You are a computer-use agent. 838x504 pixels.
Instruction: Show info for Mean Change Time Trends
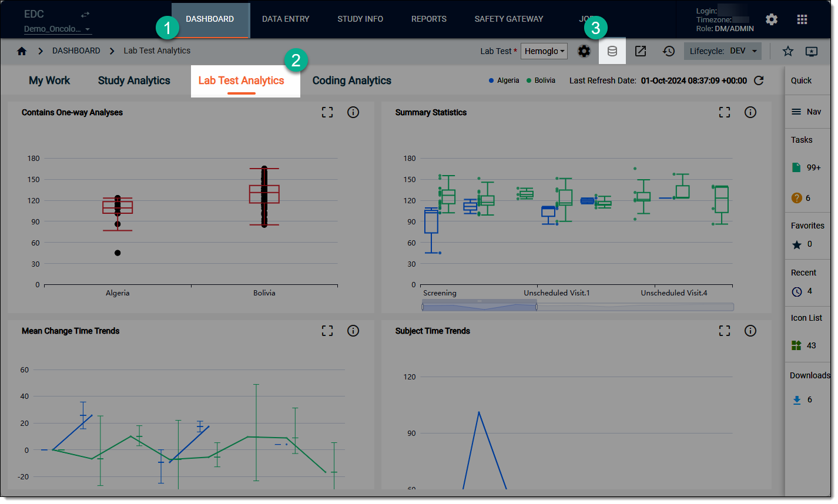(x=353, y=331)
